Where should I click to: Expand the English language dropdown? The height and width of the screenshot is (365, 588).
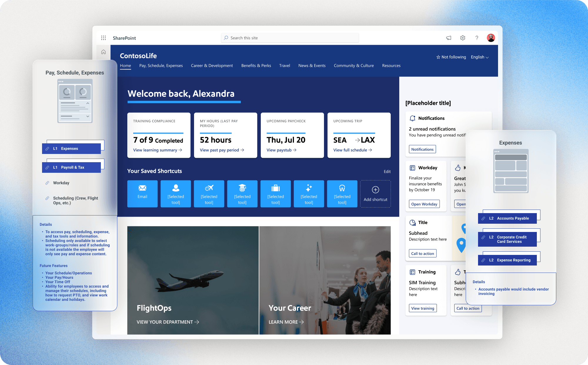[x=480, y=57]
